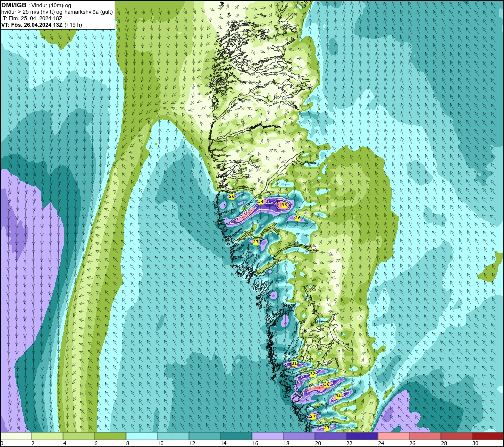The width and height of the screenshot is (504, 447).
Task: Click the scale tick label '16'
Action: click(x=255, y=443)
